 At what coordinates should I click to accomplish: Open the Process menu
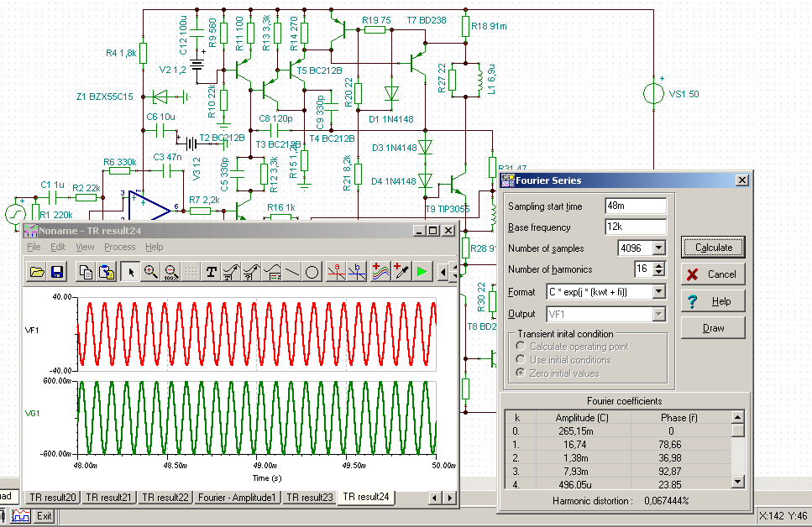coord(119,247)
